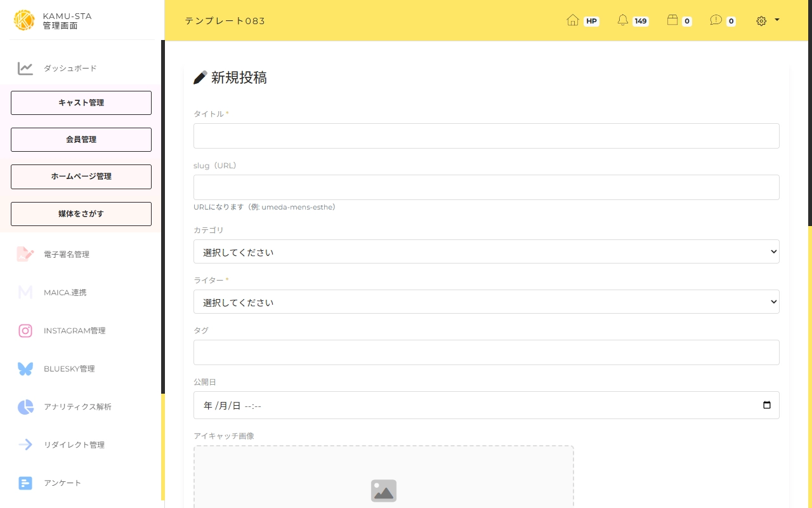812x508 pixels.
Task: Open 電子署名管理 menu item
Action: (67, 254)
